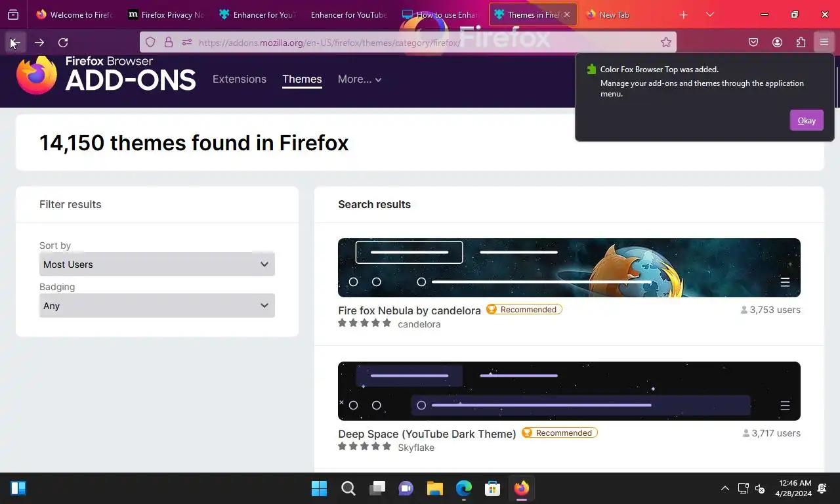Switch to first Enhancer for YouTube tab
840x504 pixels.
point(257,14)
